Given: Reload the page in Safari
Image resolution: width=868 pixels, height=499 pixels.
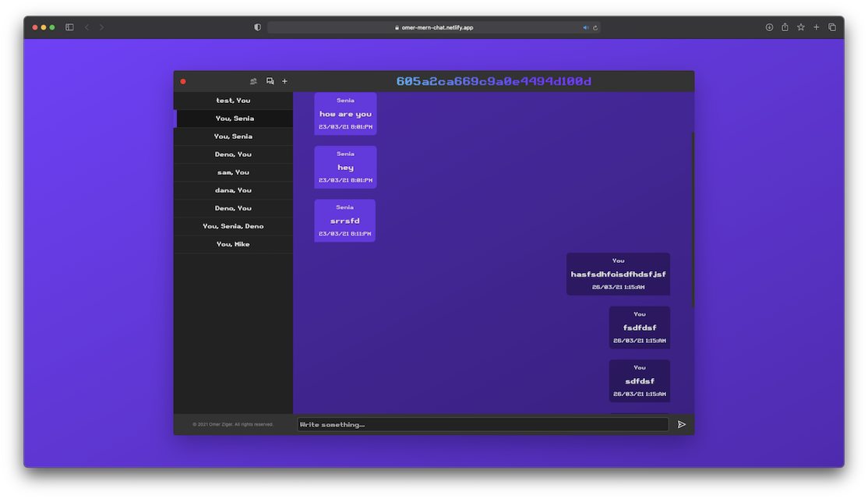Looking at the screenshot, I should coord(595,27).
